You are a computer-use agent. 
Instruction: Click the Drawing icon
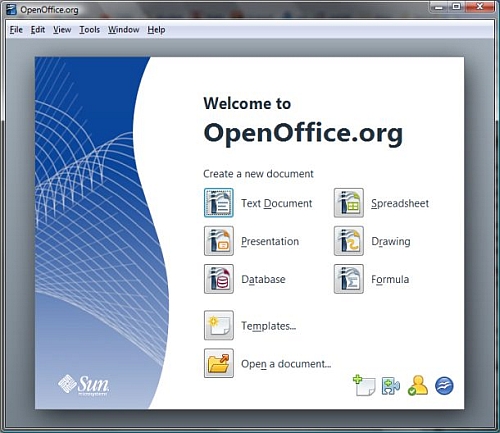pos(349,241)
